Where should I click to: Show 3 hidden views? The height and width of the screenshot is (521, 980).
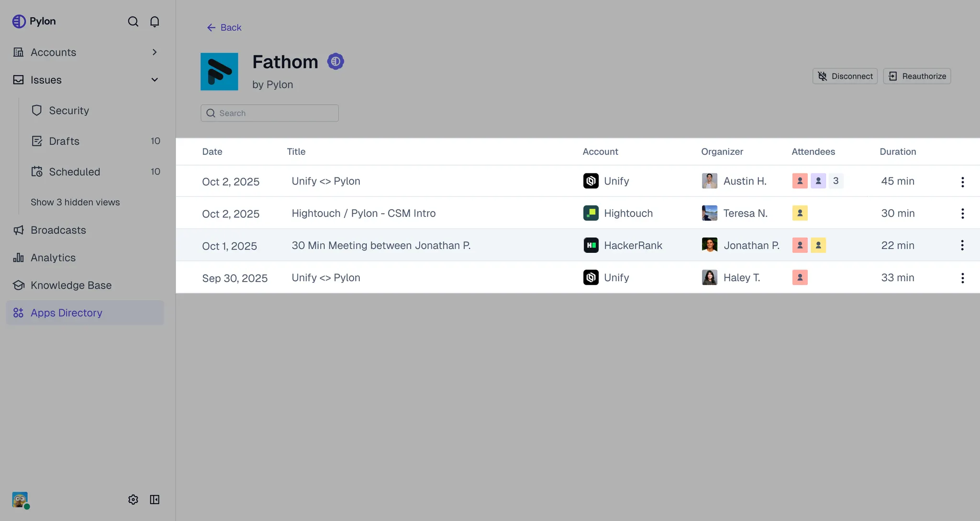[75, 202]
